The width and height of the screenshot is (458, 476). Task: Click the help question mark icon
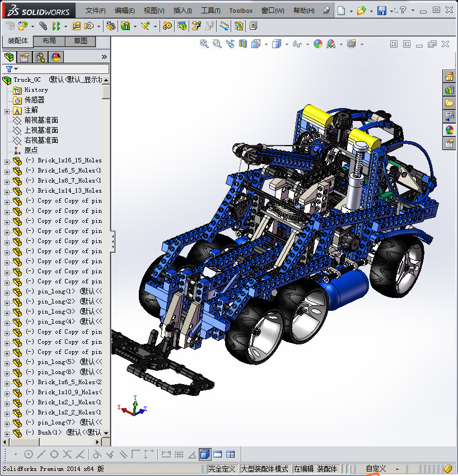[x=403, y=10]
